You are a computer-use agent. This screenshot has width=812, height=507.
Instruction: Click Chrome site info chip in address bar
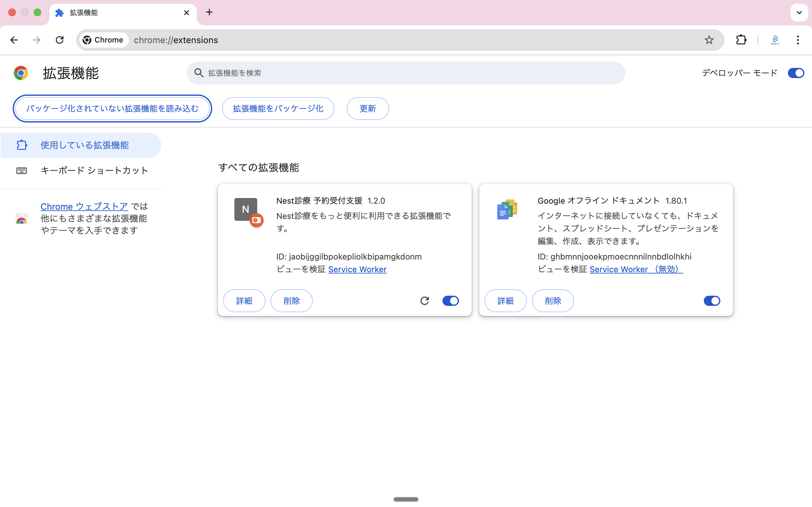103,40
